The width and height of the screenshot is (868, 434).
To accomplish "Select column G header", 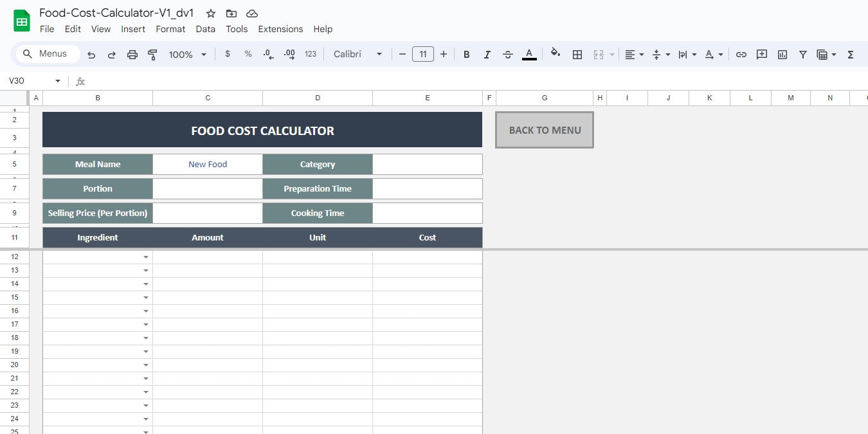I will point(545,98).
